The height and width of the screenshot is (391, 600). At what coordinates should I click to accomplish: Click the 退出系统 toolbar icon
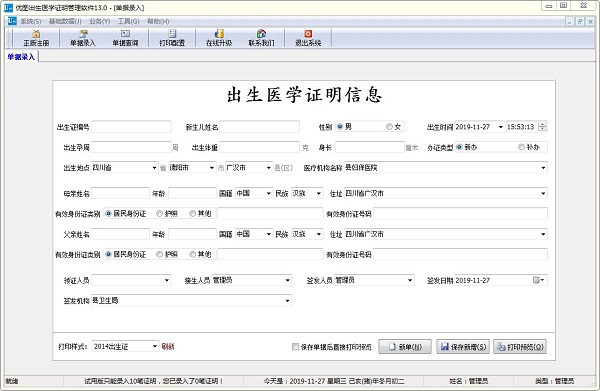click(x=308, y=38)
